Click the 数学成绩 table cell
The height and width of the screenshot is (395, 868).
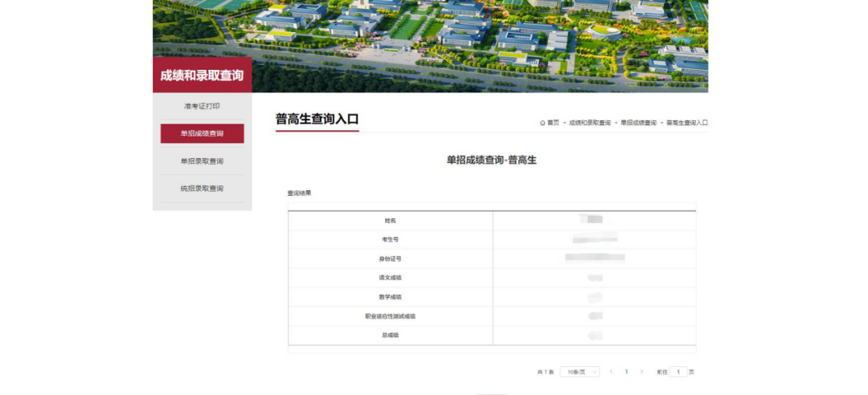[x=391, y=297]
